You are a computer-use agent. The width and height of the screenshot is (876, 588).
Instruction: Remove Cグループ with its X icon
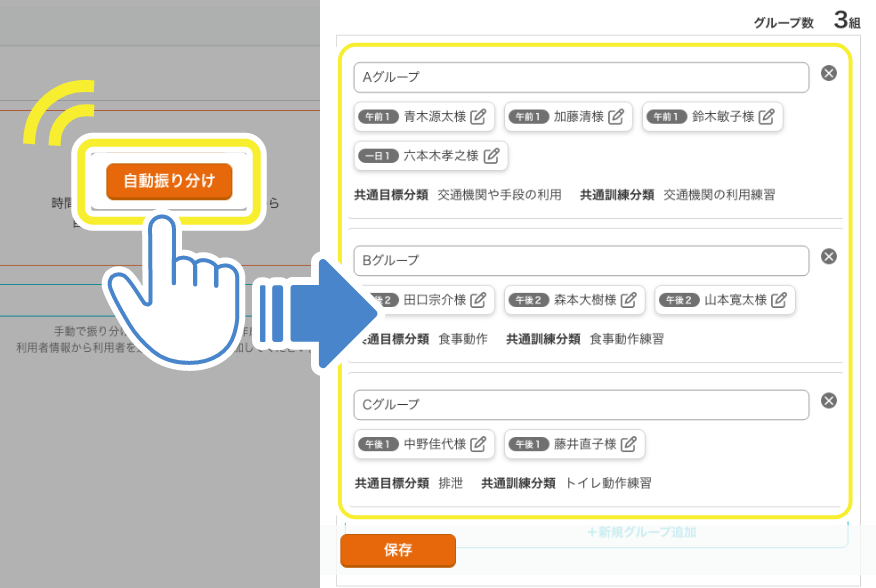pyautogui.click(x=829, y=401)
